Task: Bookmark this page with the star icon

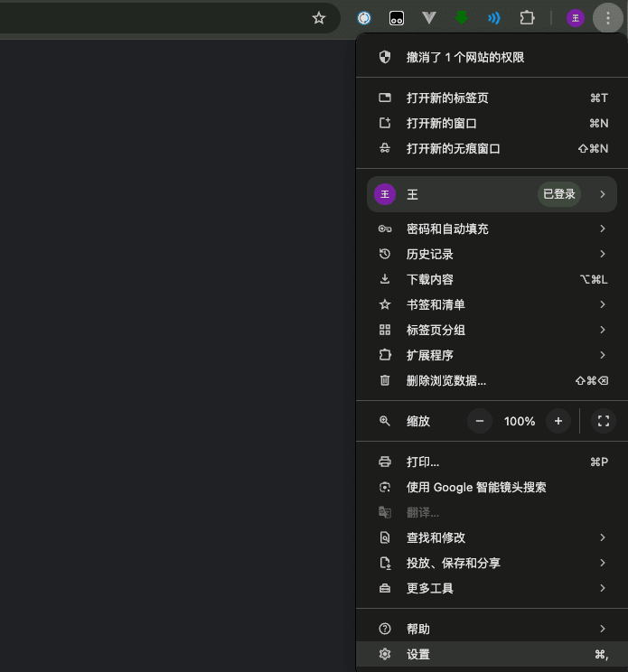Action: click(x=318, y=18)
